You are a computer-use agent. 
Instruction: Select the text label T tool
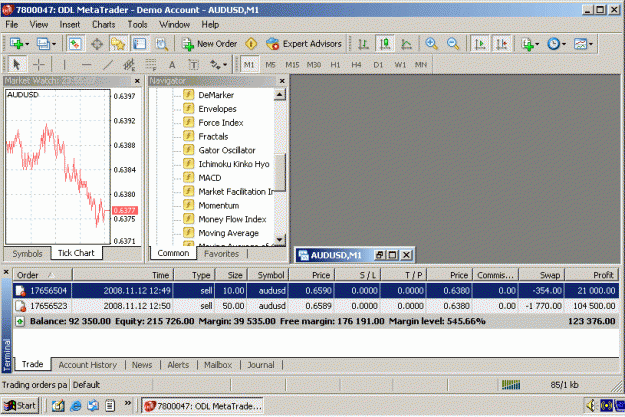[x=193, y=65]
